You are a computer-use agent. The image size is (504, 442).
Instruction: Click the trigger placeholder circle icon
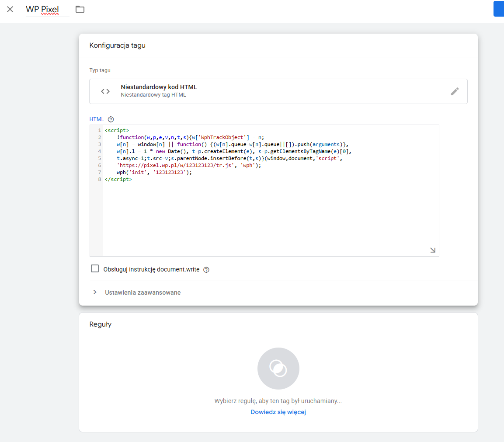click(x=278, y=369)
